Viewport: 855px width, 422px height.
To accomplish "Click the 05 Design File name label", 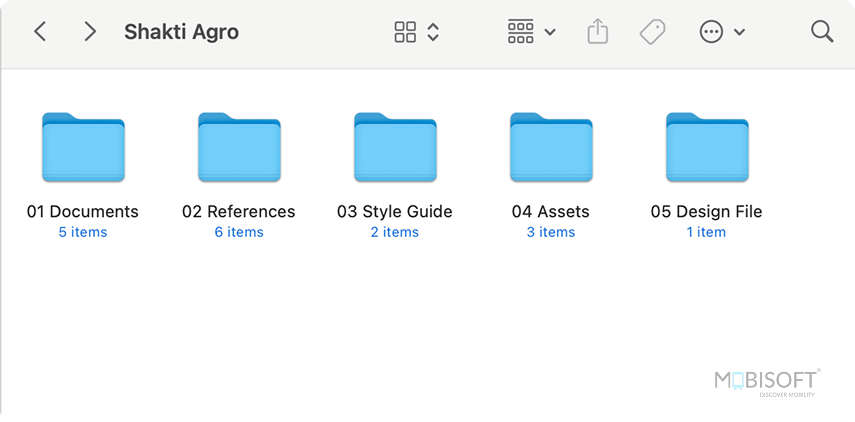I will (707, 211).
